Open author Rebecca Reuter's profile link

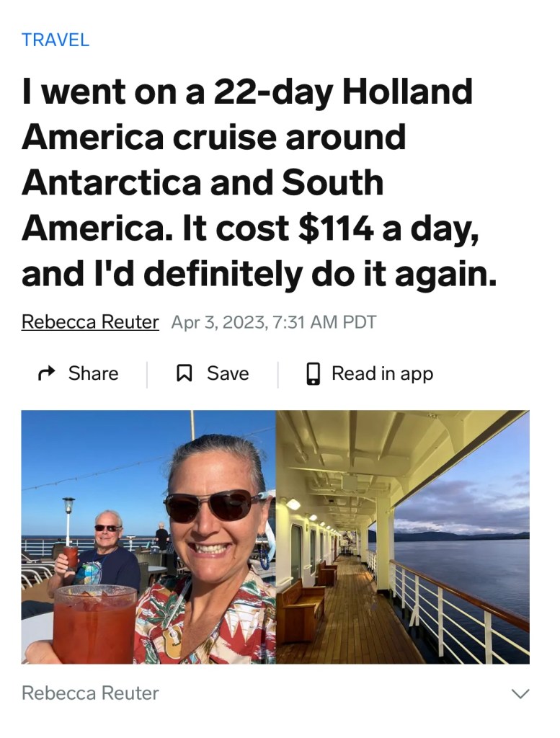pos(90,321)
